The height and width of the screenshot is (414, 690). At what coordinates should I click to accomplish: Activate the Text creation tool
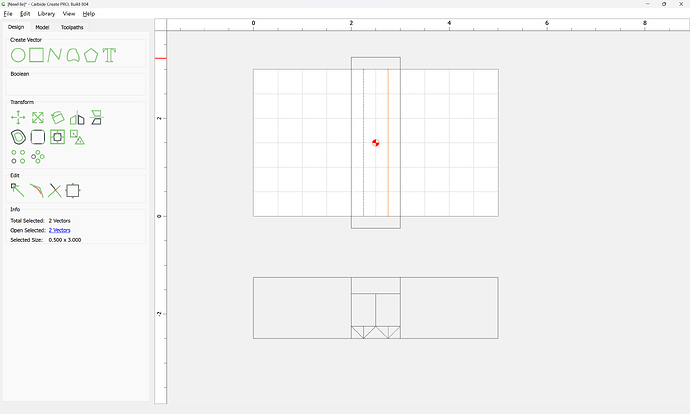(109, 55)
